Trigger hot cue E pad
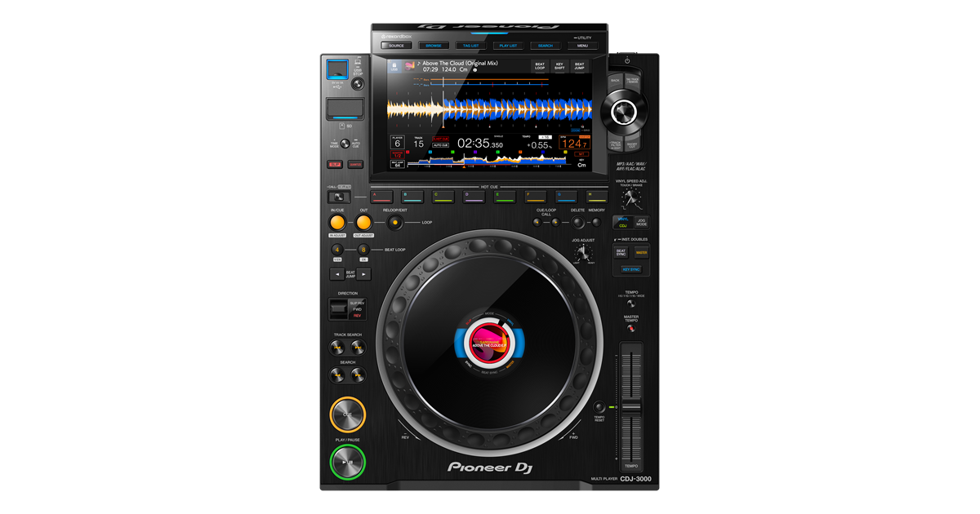The height and width of the screenshot is (514, 980). (505, 197)
